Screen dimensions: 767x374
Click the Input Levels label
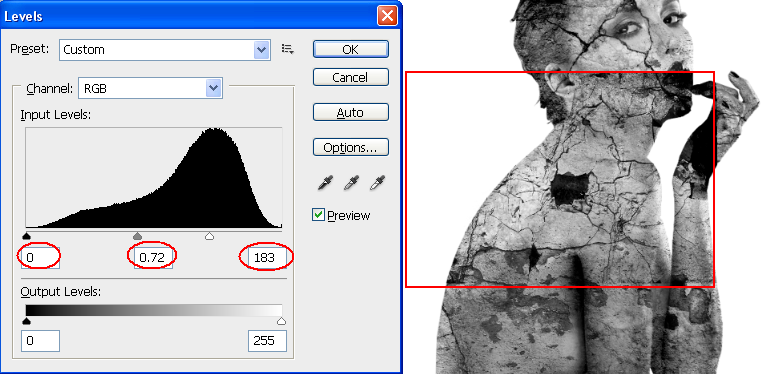56,115
